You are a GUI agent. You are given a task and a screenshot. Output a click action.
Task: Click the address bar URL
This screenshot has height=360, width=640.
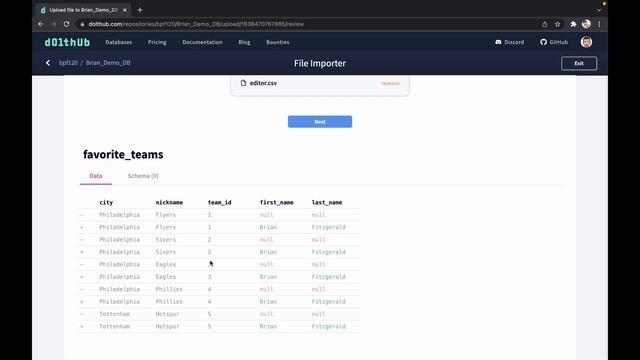tap(196, 24)
